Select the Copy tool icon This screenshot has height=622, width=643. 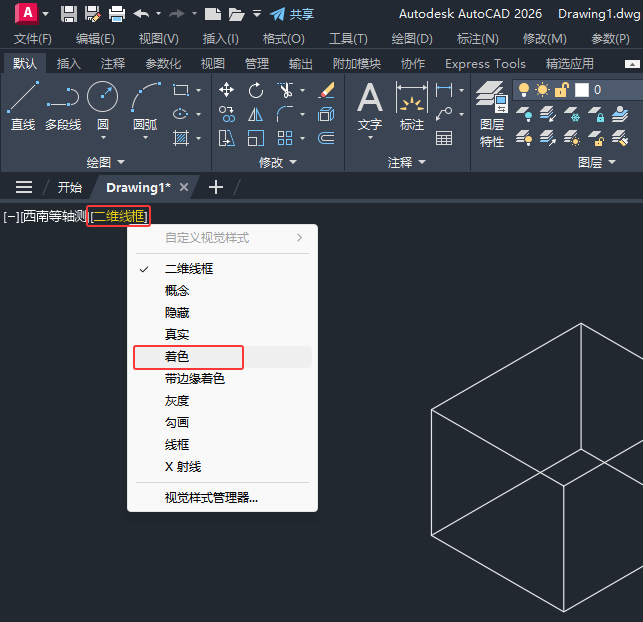[226, 114]
